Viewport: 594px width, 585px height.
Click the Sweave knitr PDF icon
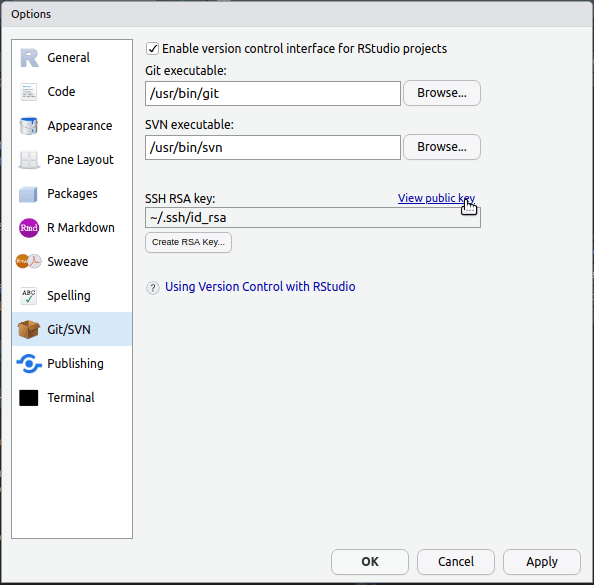(28, 261)
